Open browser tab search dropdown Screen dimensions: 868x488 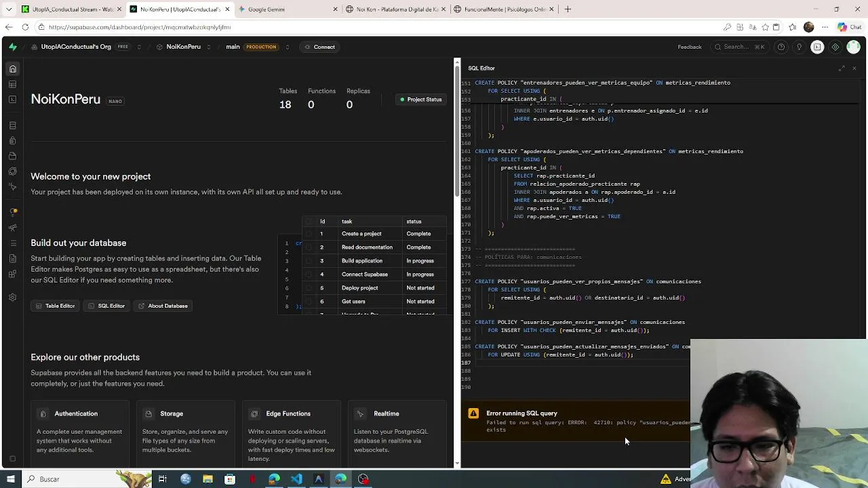tap(9, 9)
